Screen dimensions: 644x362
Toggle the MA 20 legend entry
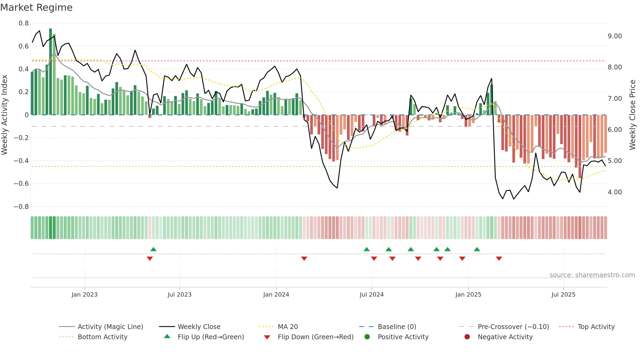pyautogui.click(x=278, y=327)
